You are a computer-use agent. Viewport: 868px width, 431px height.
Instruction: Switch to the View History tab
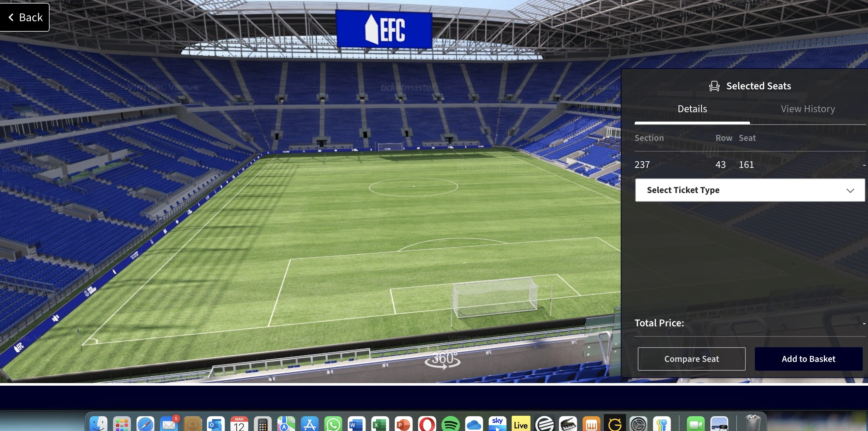coord(807,109)
